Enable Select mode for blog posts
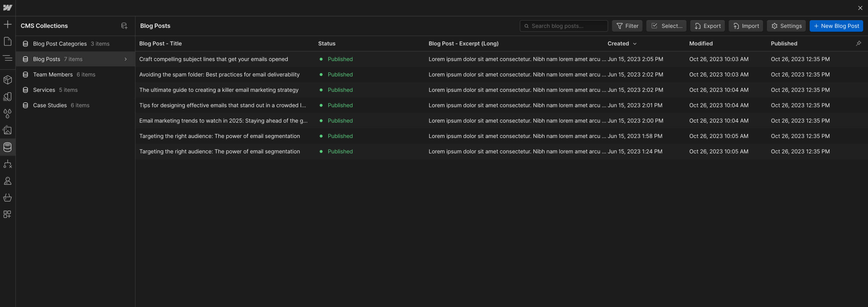Screen dimensions: 868x307 click(665, 26)
